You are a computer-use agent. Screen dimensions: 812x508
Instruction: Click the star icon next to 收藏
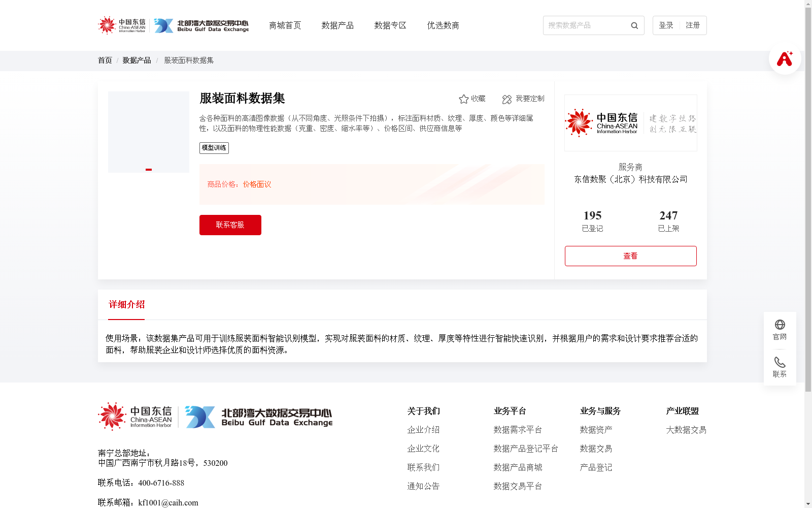click(463, 99)
